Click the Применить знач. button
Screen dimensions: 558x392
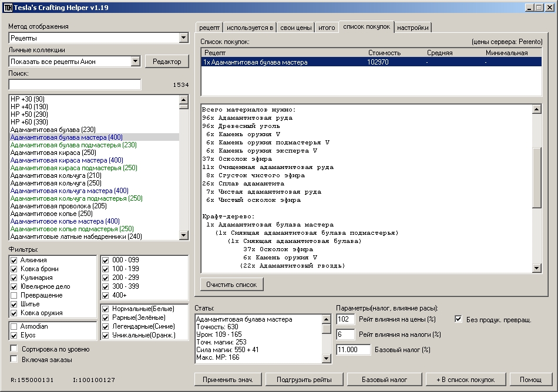pos(228,380)
